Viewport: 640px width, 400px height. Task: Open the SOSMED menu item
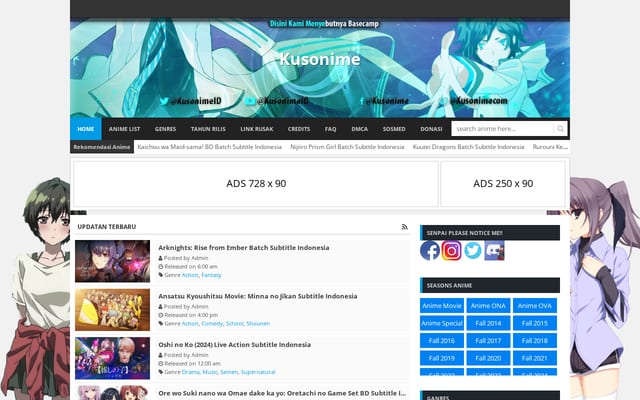(394, 129)
